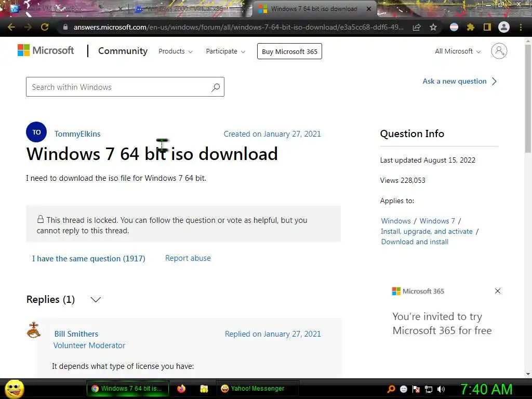Click Report abuse link
Image resolution: width=532 pixels, height=399 pixels.
click(188, 258)
